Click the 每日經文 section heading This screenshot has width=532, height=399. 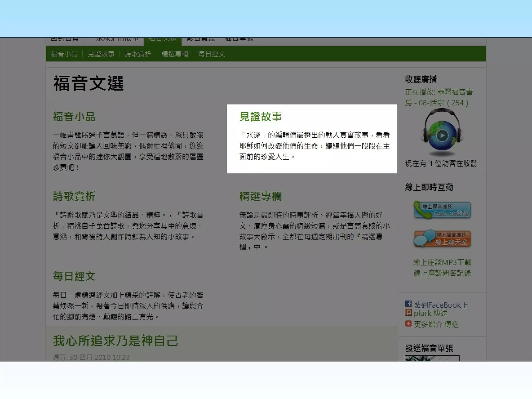(x=74, y=276)
